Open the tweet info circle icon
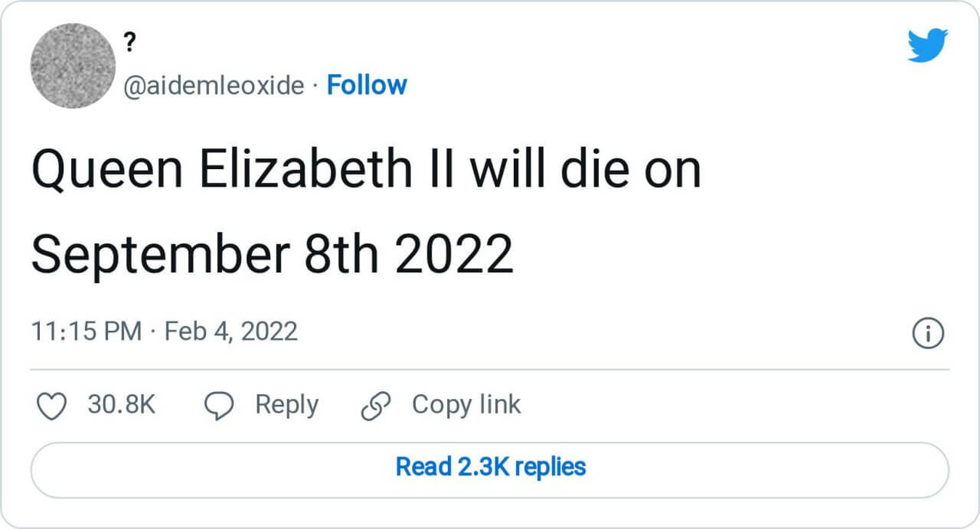 click(x=928, y=334)
